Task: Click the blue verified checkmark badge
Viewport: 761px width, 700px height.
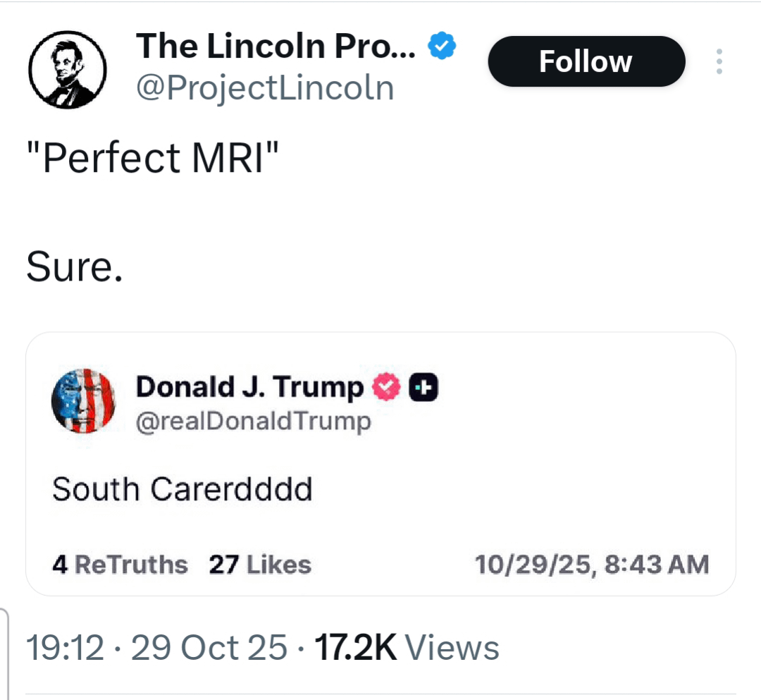Action: [x=443, y=47]
